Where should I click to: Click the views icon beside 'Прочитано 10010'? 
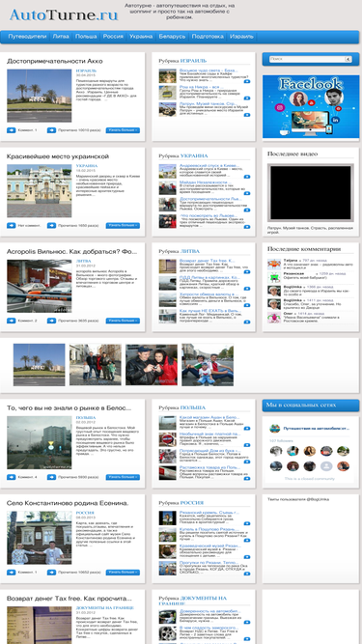51,130
